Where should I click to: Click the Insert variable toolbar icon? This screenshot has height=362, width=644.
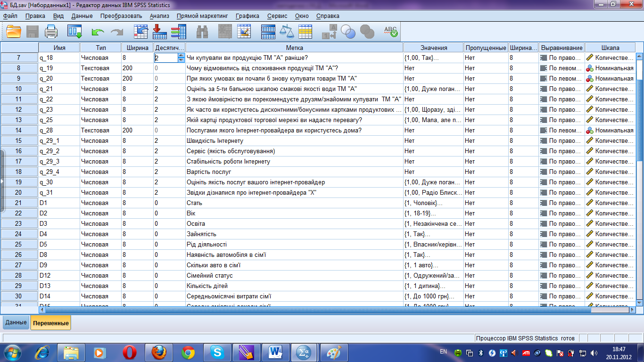[x=244, y=32]
